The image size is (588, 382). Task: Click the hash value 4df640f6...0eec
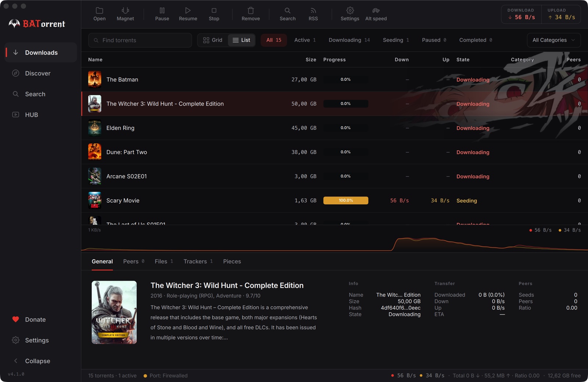click(x=401, y=308)
